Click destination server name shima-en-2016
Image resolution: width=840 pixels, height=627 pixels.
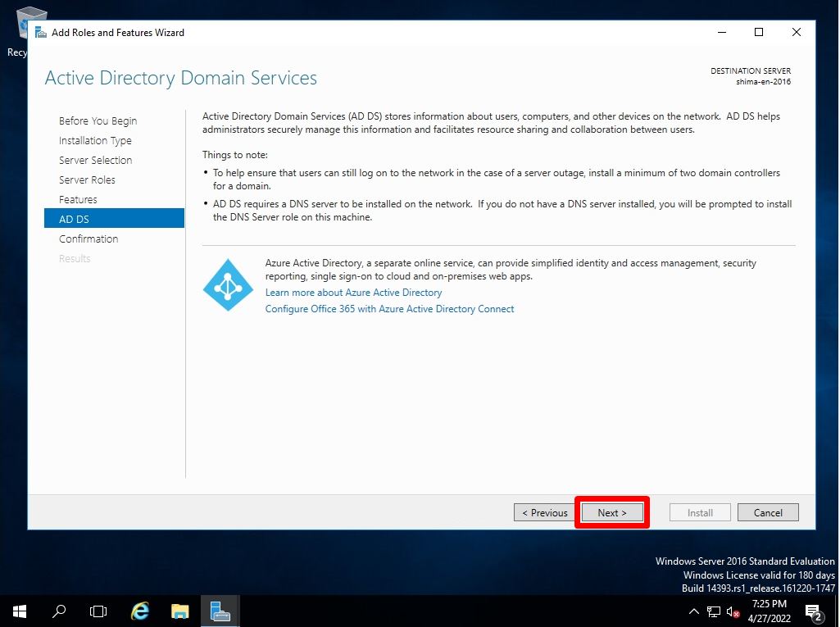[764, 81]
